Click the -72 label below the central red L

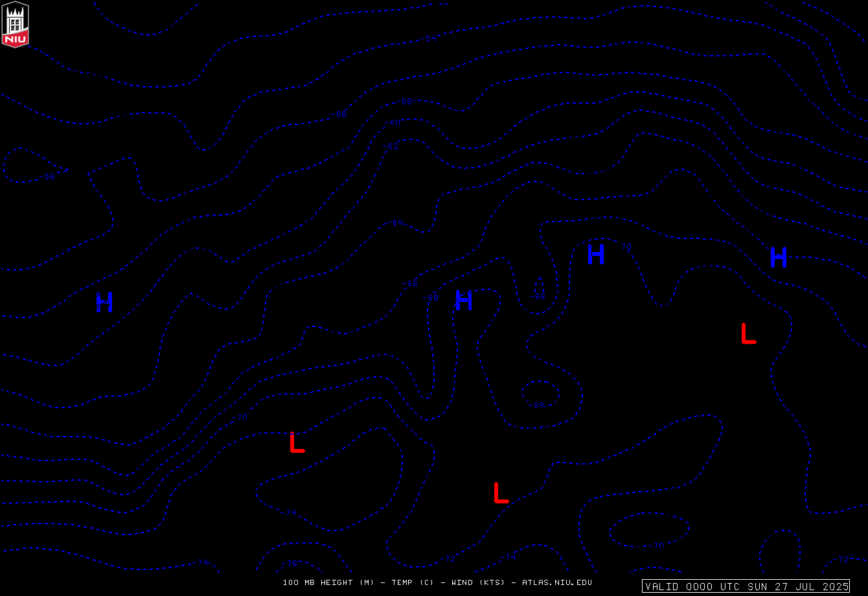(x=448, y=560)
